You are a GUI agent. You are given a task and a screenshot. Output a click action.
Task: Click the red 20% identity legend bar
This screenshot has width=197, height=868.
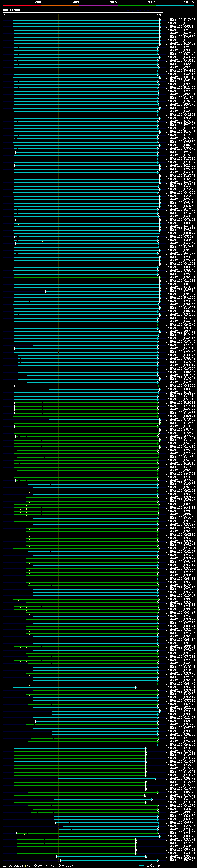click(22, 6)
